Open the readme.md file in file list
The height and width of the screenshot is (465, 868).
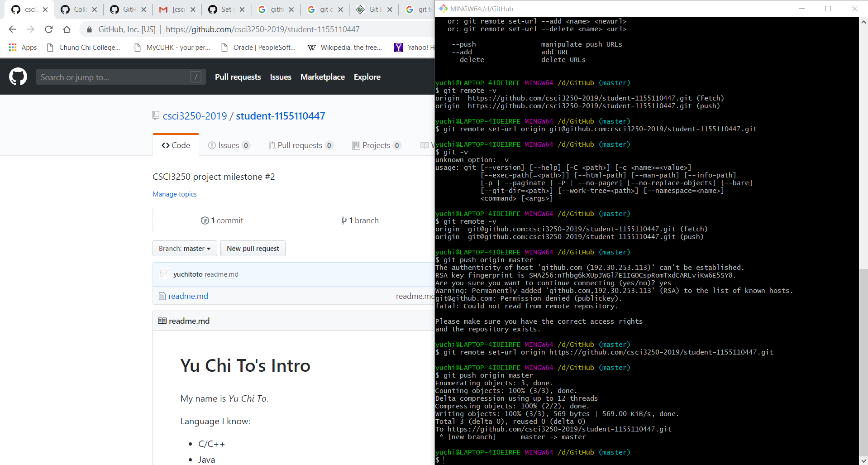pos(188,296)
